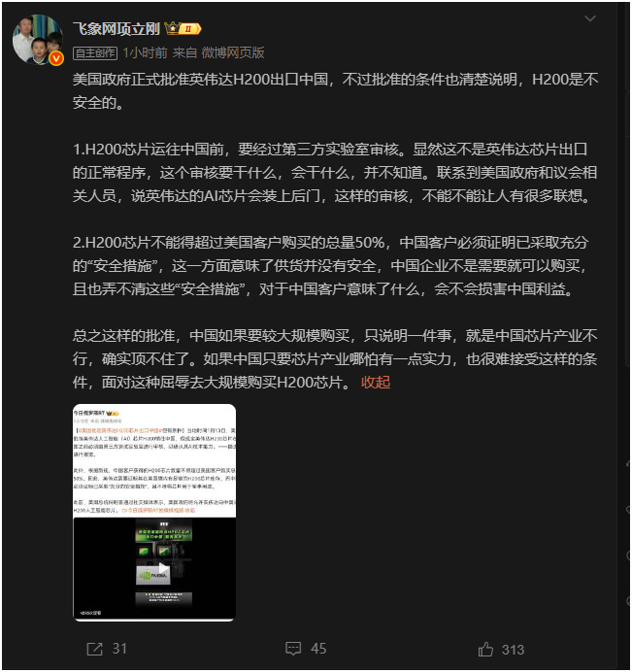Click the crown membership badge
The height and width of the screenshot is (672, 632).
[172, 29]
